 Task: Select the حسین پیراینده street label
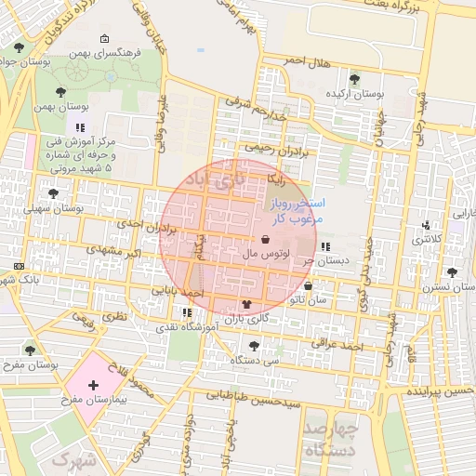click(441, 391)
